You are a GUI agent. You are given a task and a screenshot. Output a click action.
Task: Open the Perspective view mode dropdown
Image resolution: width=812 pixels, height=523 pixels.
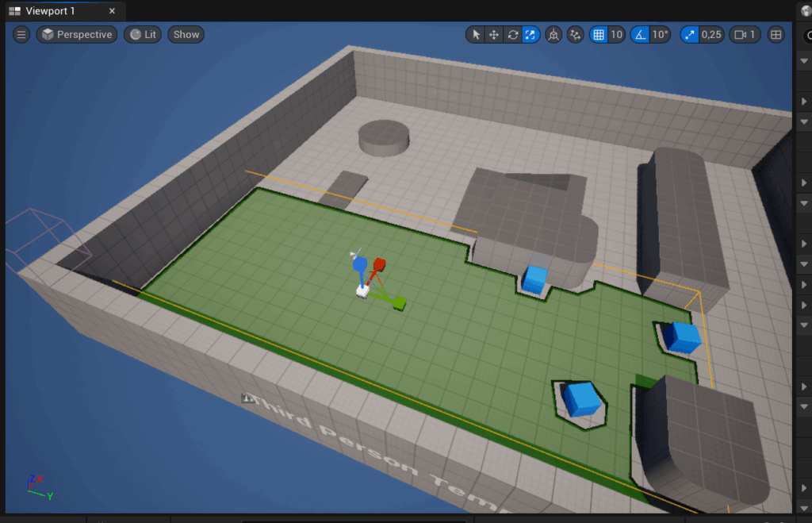(77, 35)
